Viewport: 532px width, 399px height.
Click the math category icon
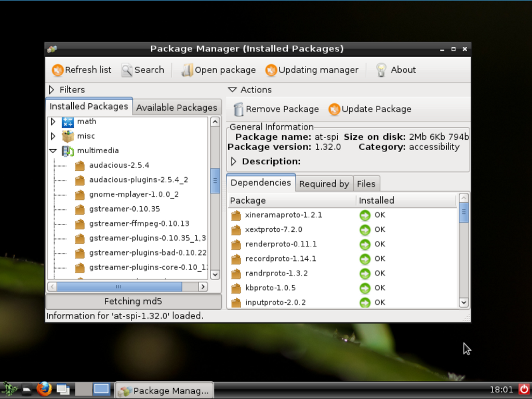point(68,122)
